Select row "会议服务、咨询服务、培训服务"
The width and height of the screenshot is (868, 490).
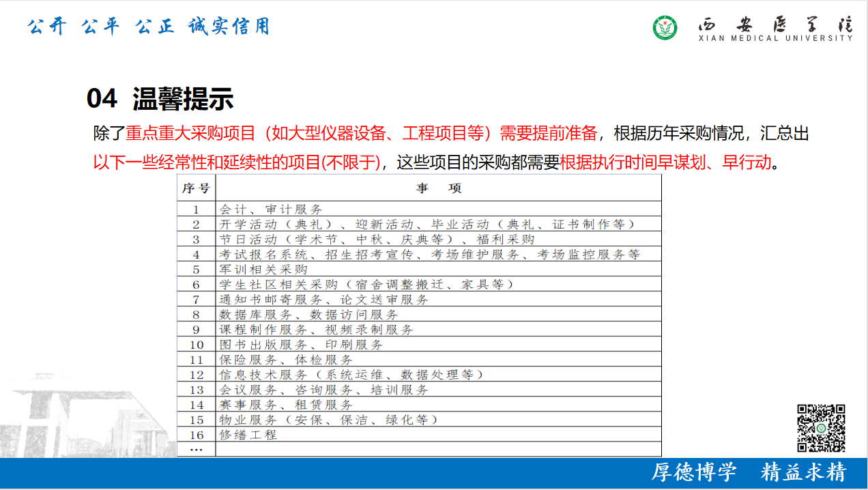pos(419,390)
